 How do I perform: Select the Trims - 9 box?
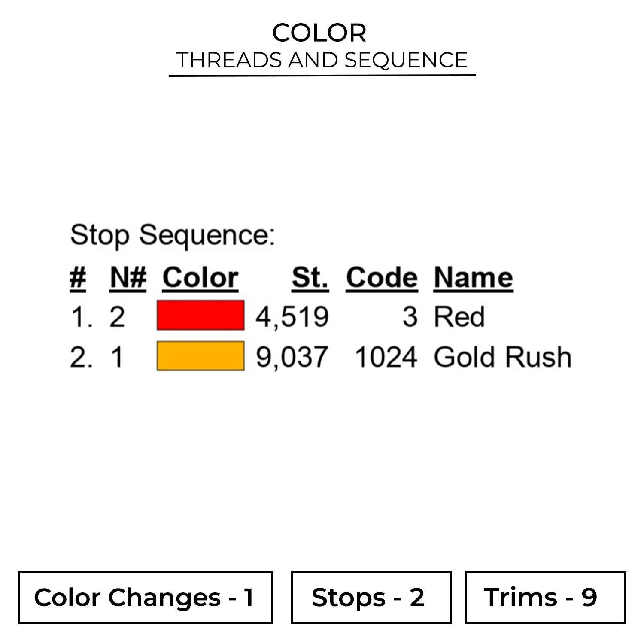click(545, 597)
